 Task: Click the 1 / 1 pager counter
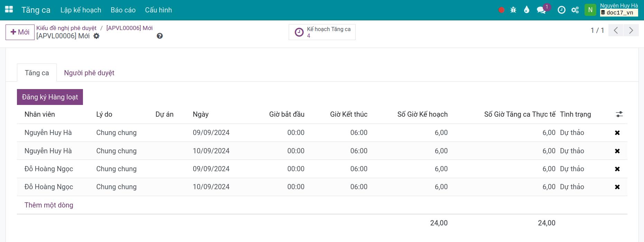coord(597,30)
